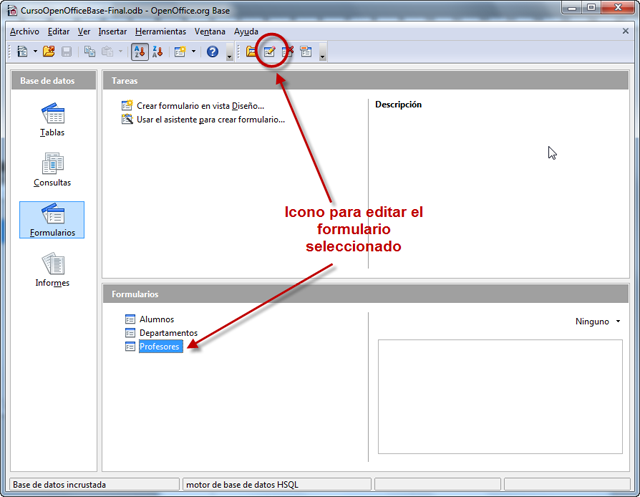Click motor de base de datos HSQL status
Image resolution: width=640 pixels, height=497 pixels.
[242, 485]
